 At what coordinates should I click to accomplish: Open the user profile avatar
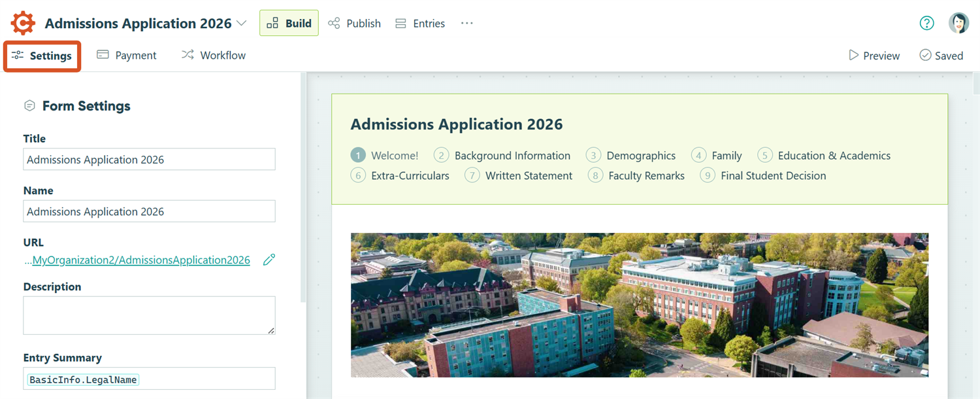[958, 23]
